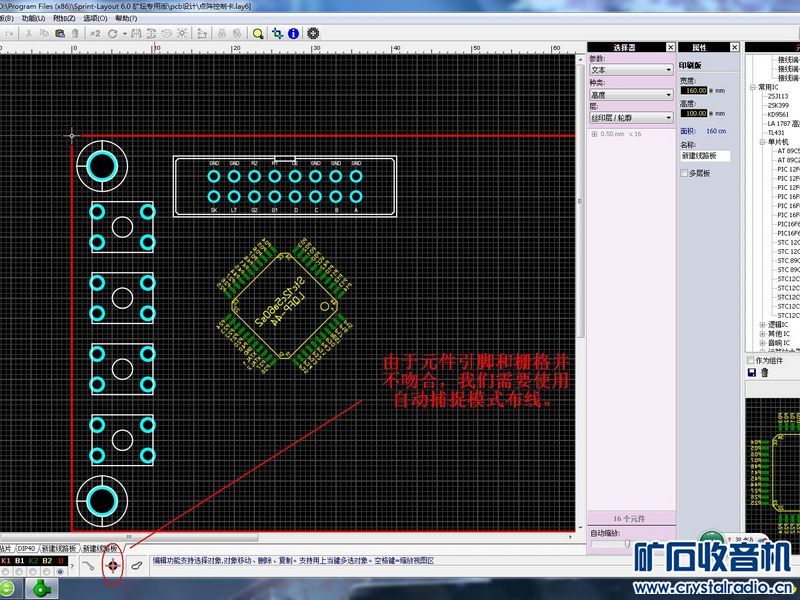Select the 2SJ113 macro in library tree
Viewport: 800px width, 600px height.
778,96
